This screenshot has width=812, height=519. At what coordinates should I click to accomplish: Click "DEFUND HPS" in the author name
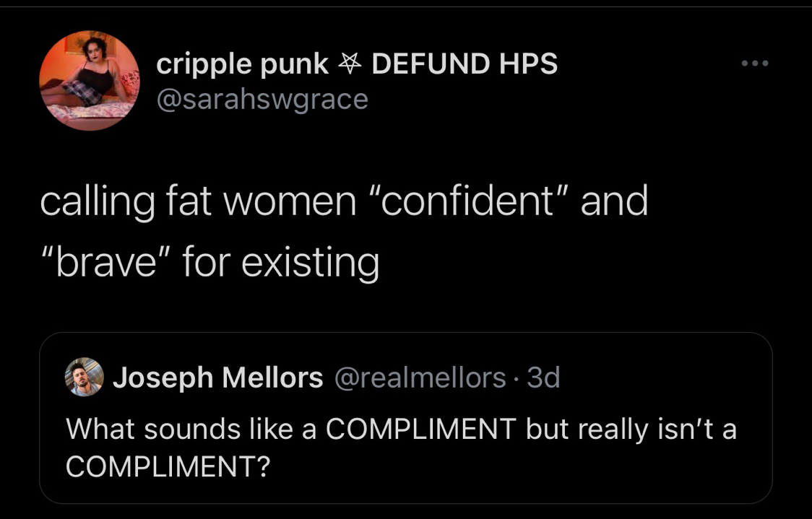click(464, 64)
